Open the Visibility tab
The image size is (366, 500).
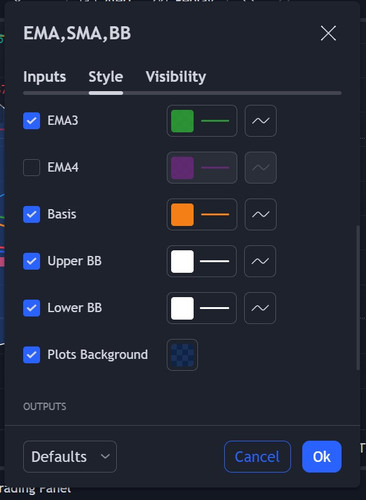point(176,77)
